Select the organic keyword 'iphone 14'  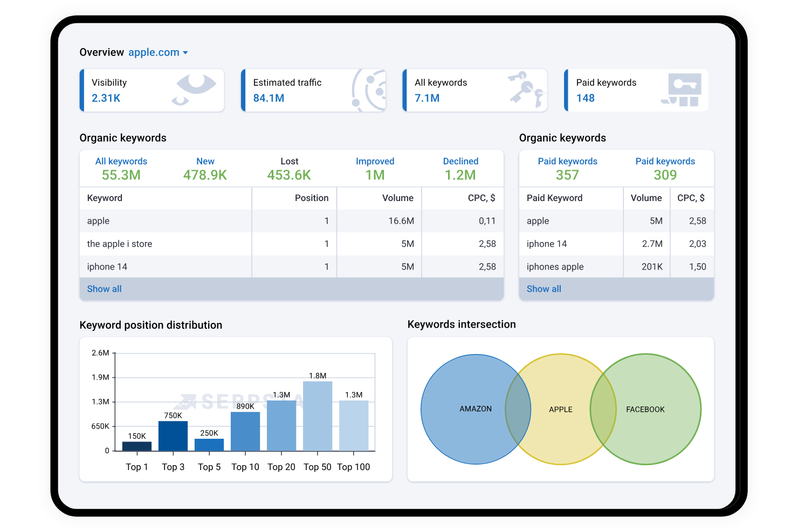click(107, 267)
